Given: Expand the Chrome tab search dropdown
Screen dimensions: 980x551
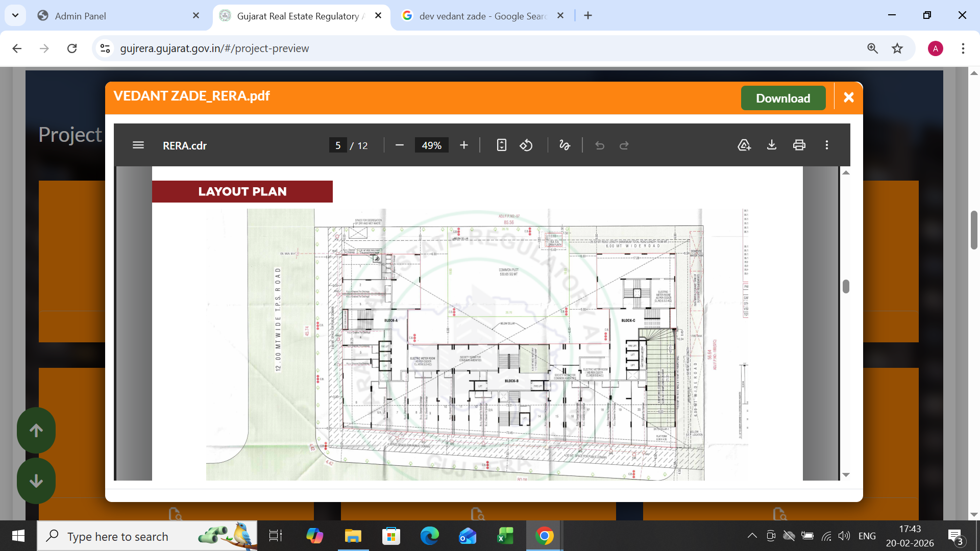Looking at the screenshot, I should (x=15, y=15).
